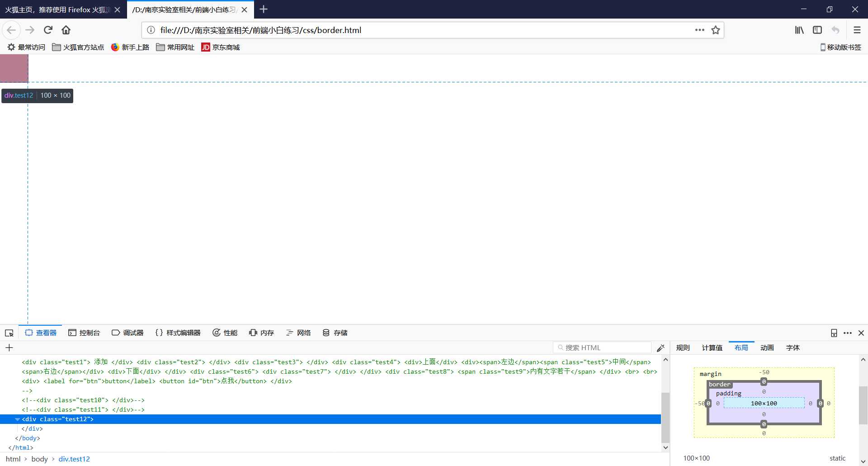
Task: Open the Firefox home page icon
Action: 66,30
